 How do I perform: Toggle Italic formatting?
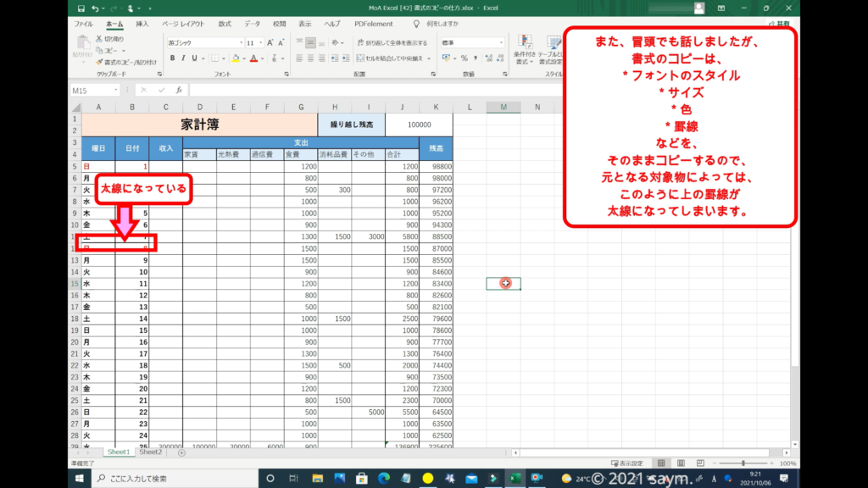pos(183,58)
